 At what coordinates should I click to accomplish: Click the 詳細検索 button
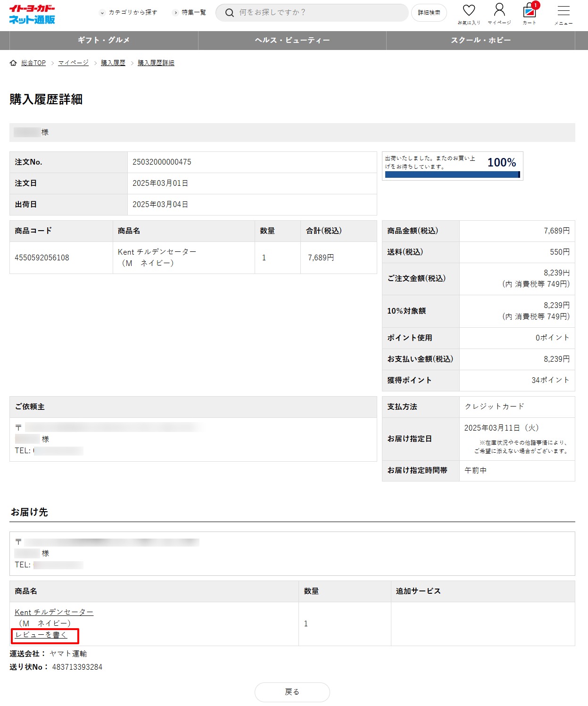click(x=429, y=13)
